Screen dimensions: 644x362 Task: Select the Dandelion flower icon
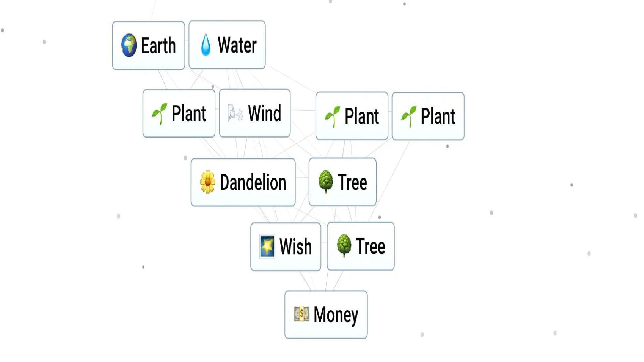(207, 183)
